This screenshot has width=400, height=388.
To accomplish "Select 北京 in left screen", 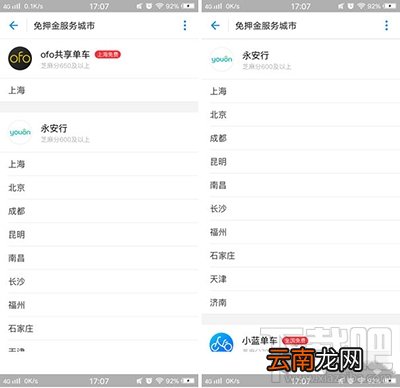I will click(x=99, y=188).
